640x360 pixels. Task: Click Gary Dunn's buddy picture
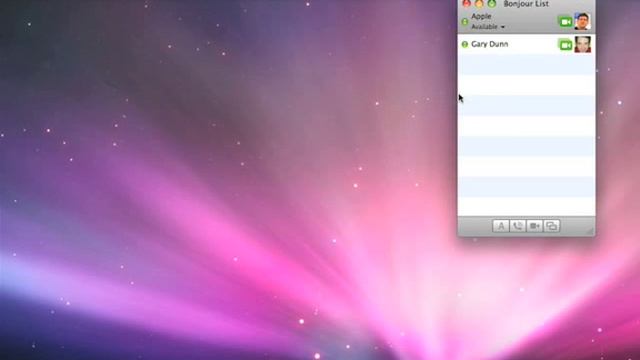(x=582, y=44)
